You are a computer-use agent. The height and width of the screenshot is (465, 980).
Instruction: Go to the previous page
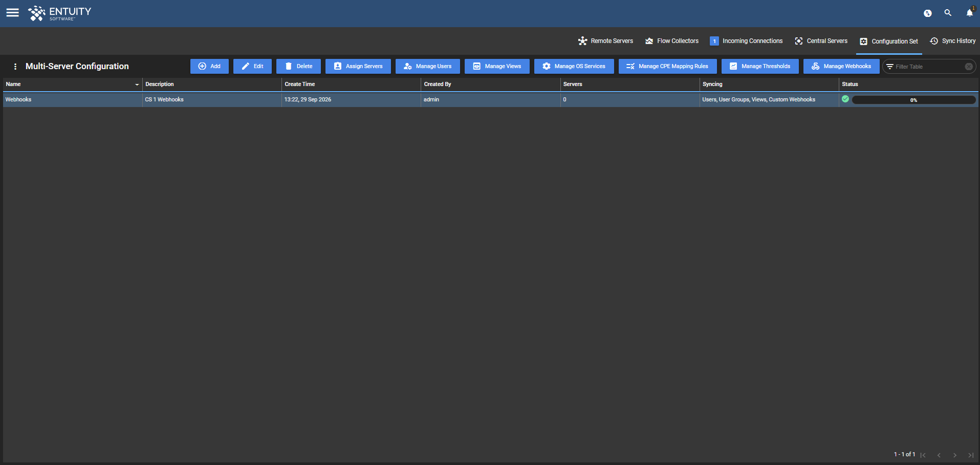(x=939, y=455)
